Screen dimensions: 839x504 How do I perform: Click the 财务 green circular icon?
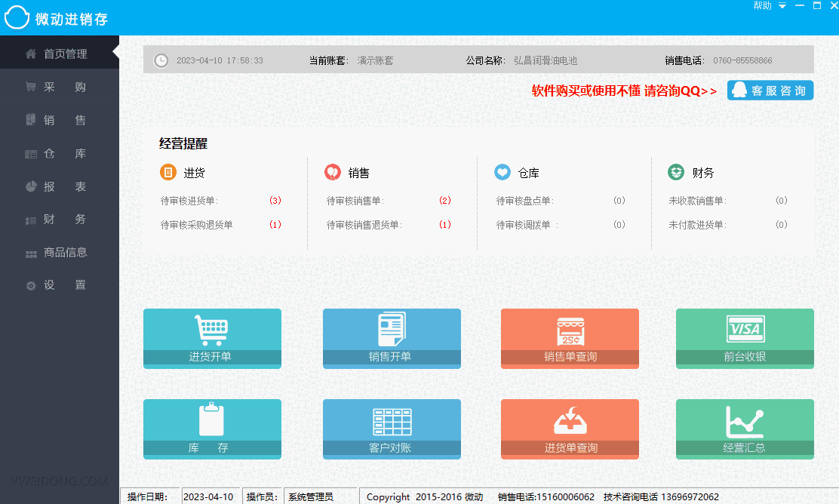675,172
